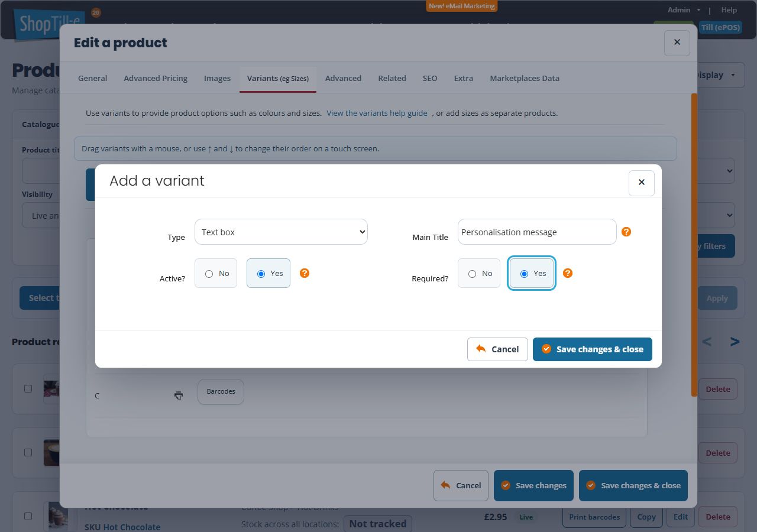This screenshot has height=532, width=757.
Task: Set Active? to Yes
Action: 268,273
